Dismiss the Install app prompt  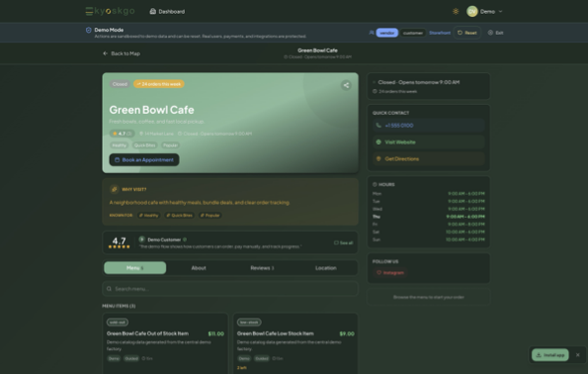click(x=577, y=355)
